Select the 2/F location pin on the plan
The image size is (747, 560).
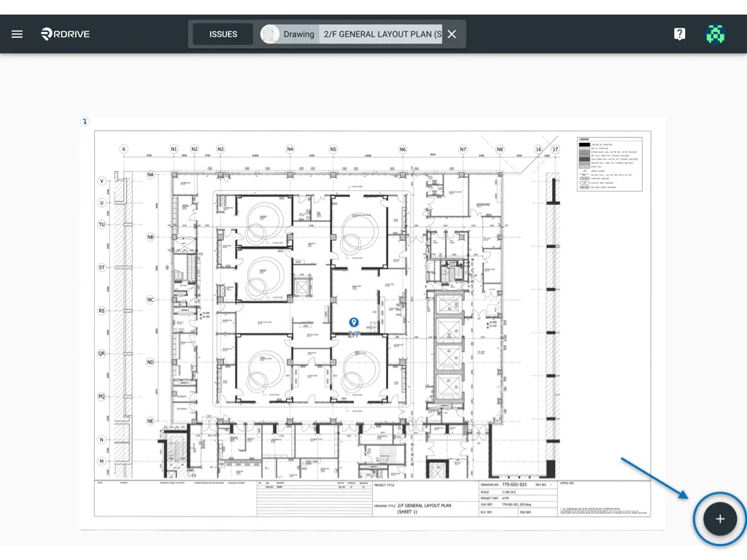click(x=355, y=322)
